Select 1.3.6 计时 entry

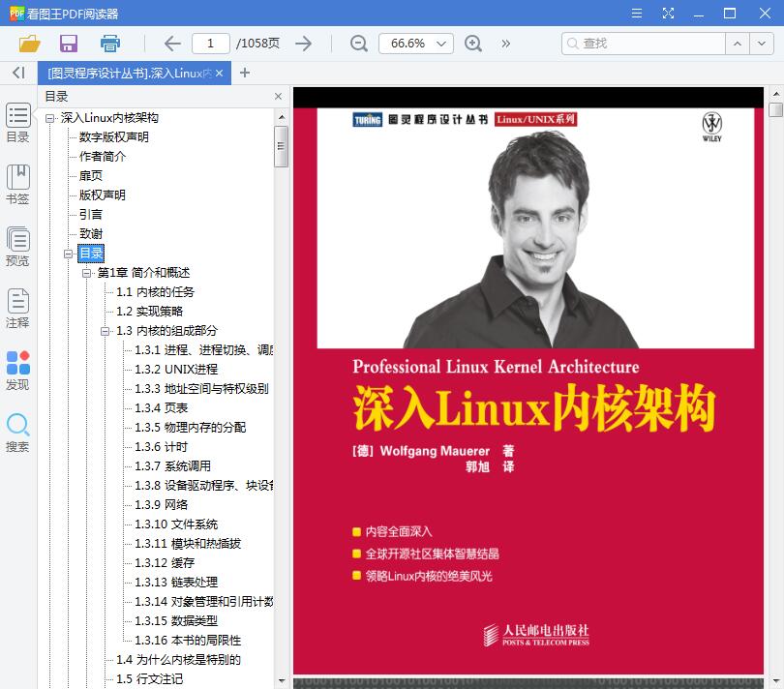161,447
